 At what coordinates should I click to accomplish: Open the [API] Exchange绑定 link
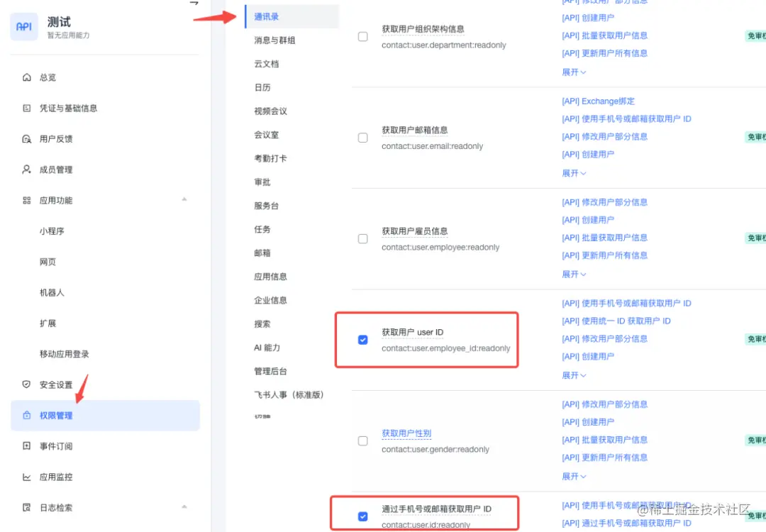click(599, 101)
